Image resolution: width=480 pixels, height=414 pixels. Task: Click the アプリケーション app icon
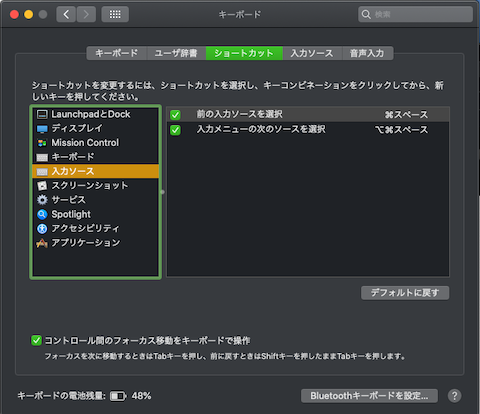[42, 243]
